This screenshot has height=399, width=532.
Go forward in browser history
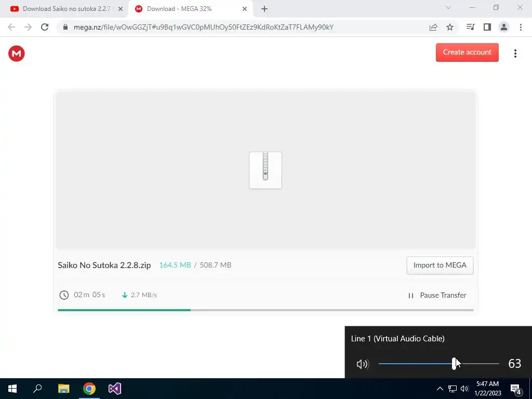pos(28,27)
